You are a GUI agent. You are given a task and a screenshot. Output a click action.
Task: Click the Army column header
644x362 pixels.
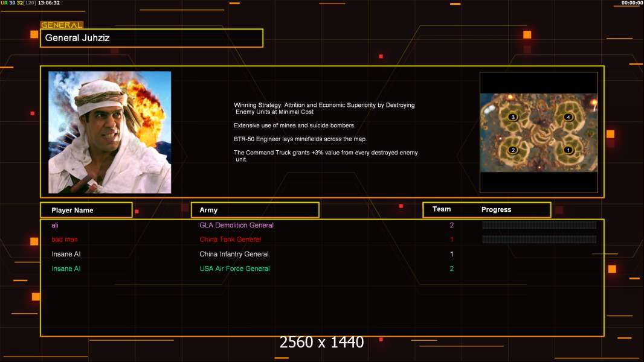255,210
